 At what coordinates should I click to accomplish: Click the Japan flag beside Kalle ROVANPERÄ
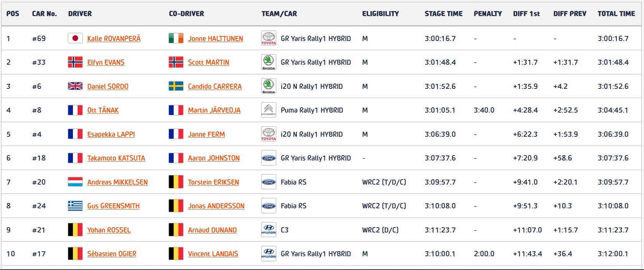pyautogui.click(x=75, y=38)
